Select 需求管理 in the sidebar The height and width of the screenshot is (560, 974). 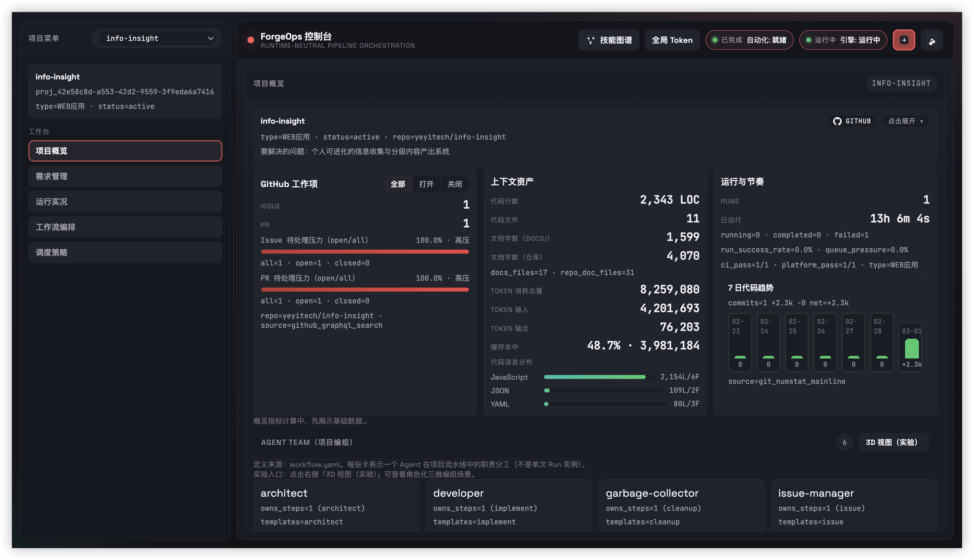click(125, 176)
